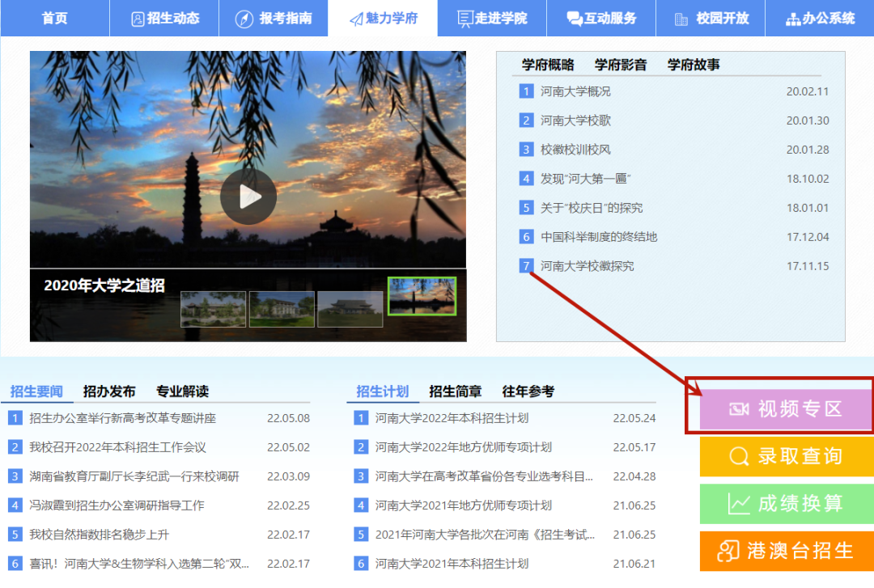The image size is (874, 588).
Task: Select the 招办发布 tab
Action: pyautogui.click(x=109, y=391)
